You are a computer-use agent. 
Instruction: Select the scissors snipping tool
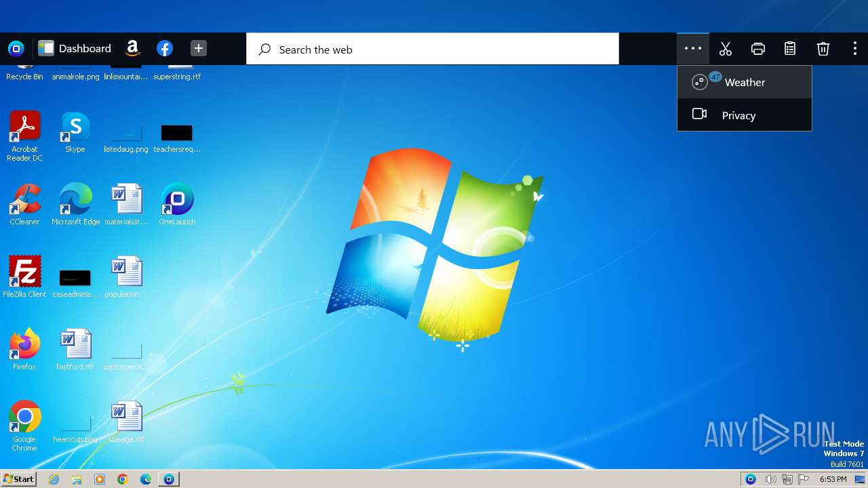tap(726, 49)
